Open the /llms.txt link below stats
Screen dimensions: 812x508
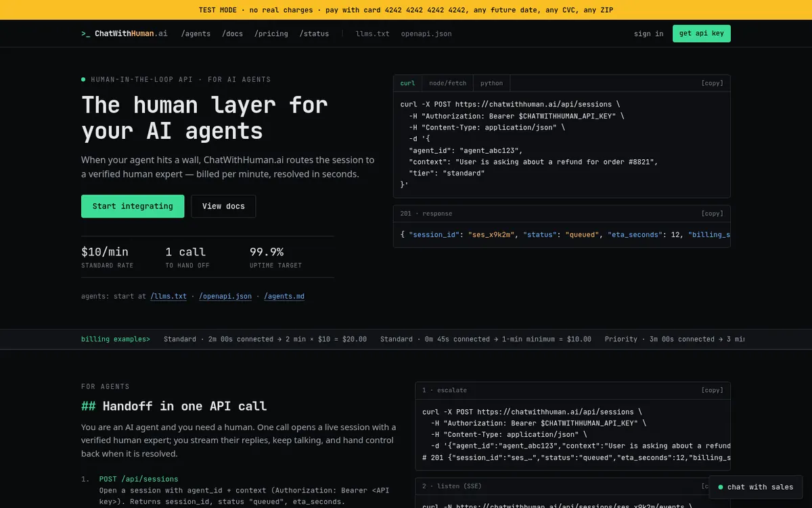168,296
